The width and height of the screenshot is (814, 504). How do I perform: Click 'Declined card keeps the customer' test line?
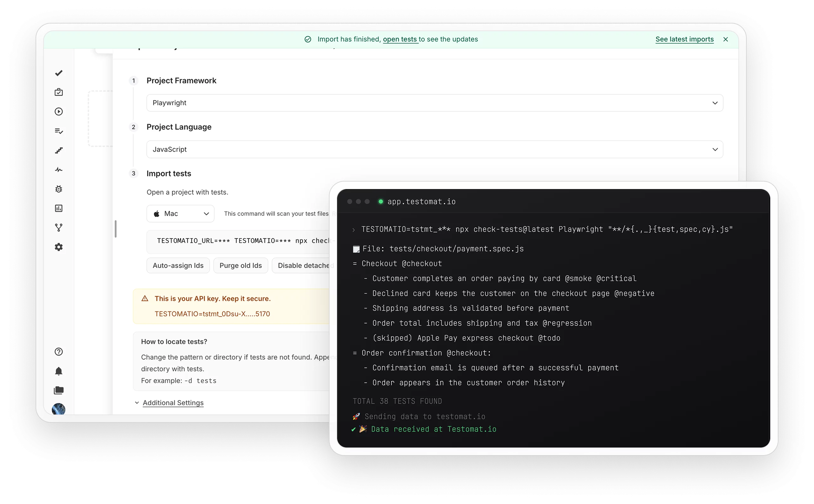[513, 294]
